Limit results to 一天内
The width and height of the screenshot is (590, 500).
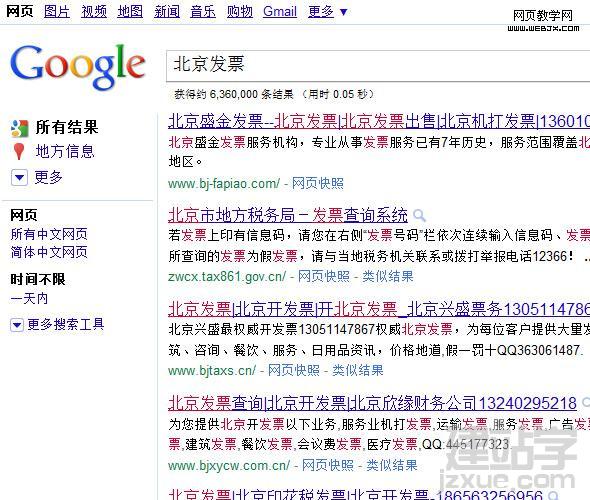coord(29,299)
